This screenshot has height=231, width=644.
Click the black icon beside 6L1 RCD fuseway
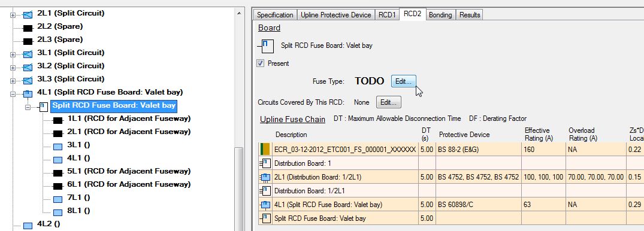[58, 186]
